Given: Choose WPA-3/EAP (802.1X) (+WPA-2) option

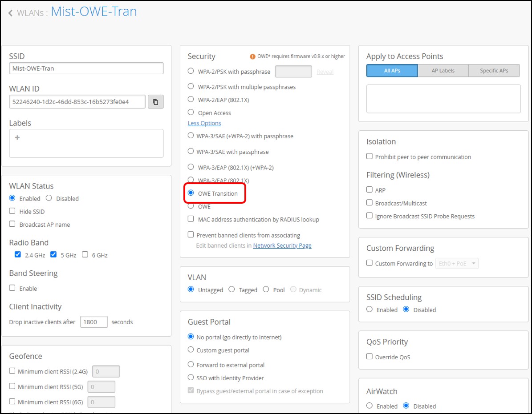Looking at the screenshot, I should click(x=191, y=167).
